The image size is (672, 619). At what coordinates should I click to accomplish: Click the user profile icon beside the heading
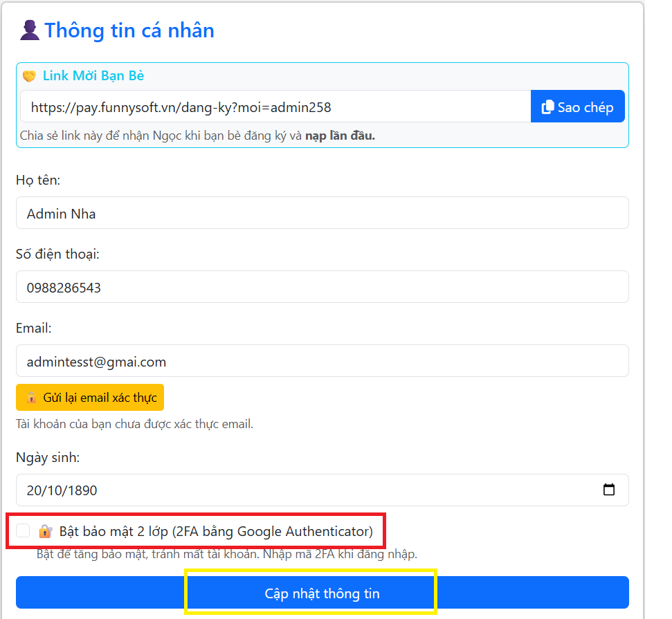[x=29, y=30]
